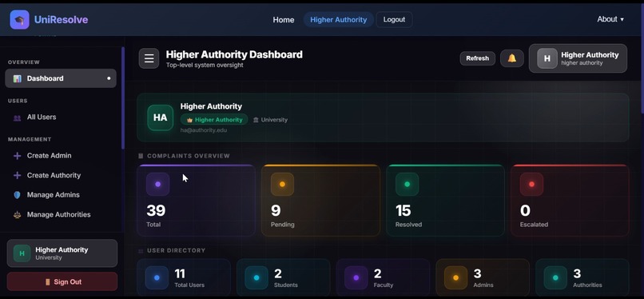Click the Logout button
The width and height of the screenshot is (644, 299).
pyautogui.click(x=394, y=20)
